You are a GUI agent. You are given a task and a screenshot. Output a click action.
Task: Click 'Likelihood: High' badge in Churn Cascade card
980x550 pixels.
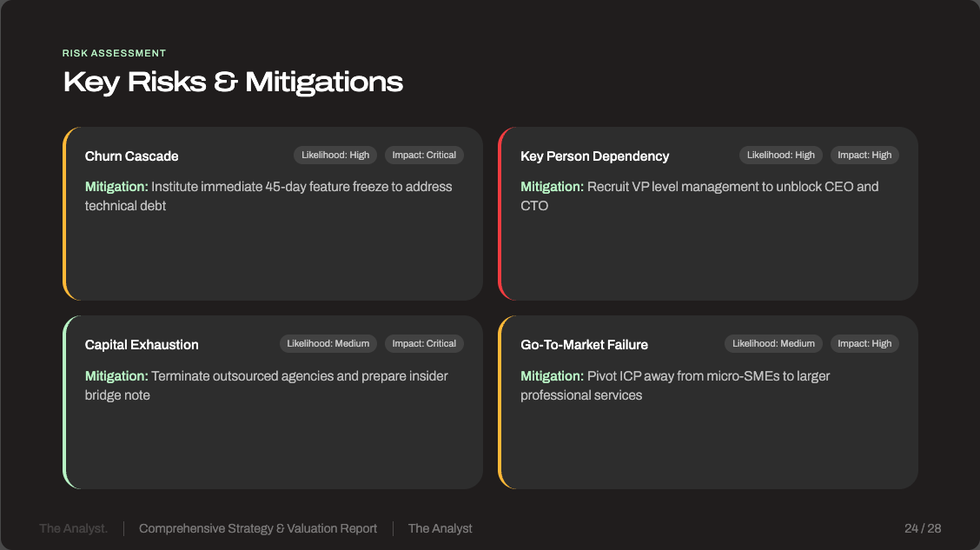pos(335,155)
